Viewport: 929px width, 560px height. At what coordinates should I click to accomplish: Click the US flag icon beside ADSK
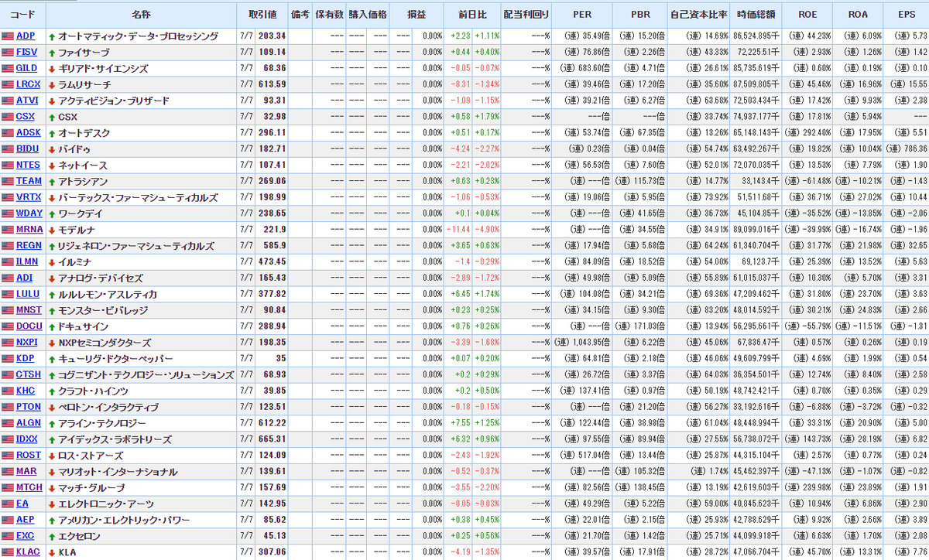coord(8,133)
